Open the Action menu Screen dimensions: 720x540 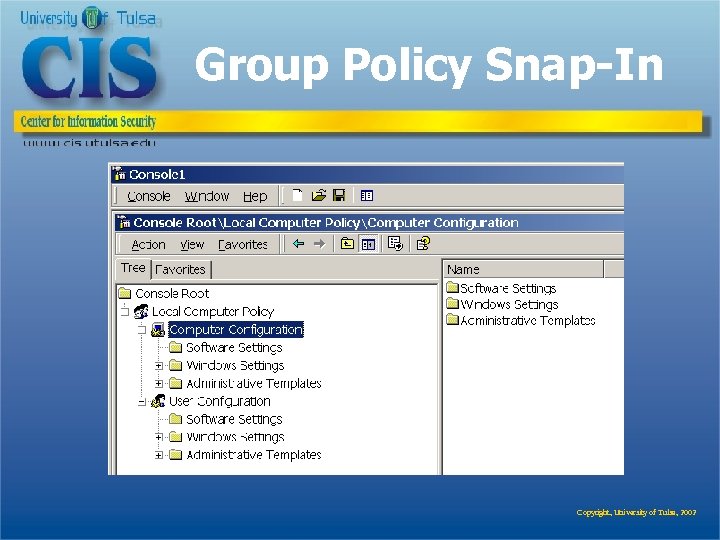[148, 245]
